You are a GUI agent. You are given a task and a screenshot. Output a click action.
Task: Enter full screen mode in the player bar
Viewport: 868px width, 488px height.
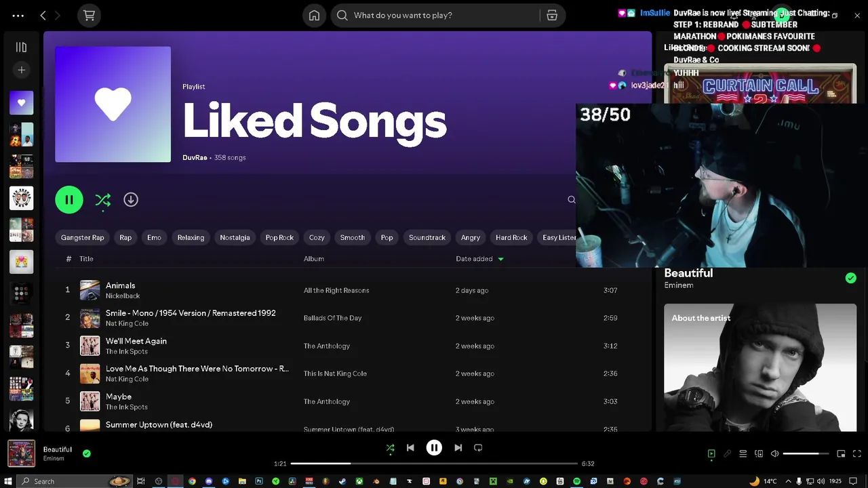click(x=856, y=454)
